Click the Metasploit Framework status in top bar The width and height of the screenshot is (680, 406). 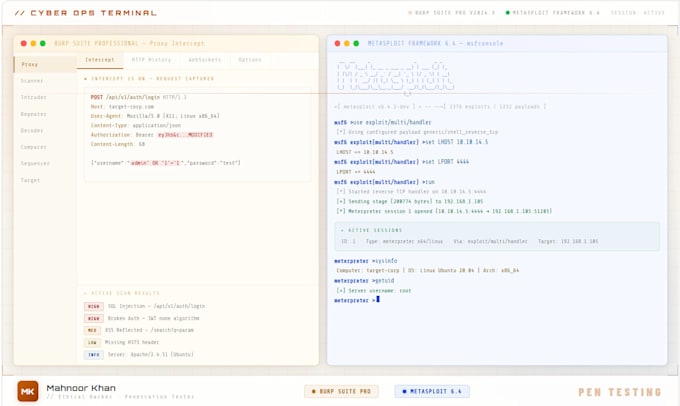point(552,13)
